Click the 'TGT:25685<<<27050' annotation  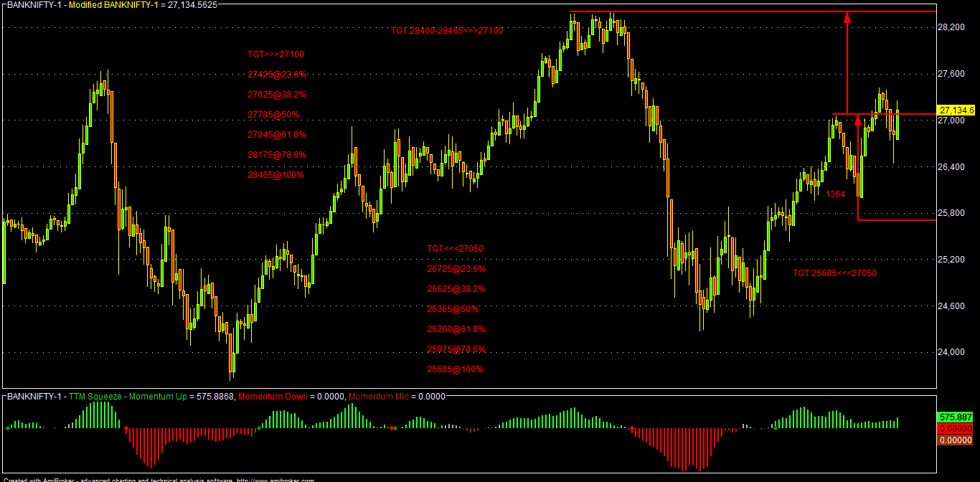[834, 273]
